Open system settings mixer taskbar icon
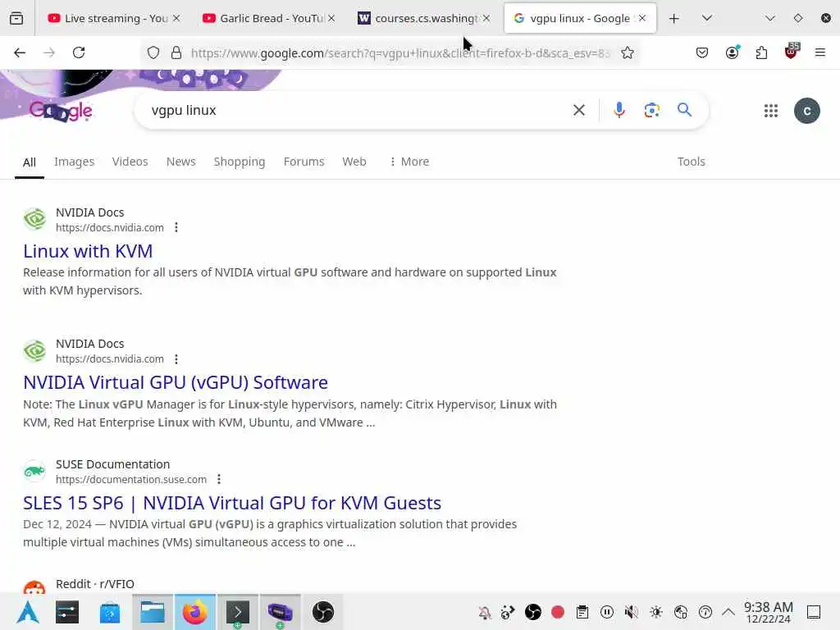Screen dimensions: 840x630 tap(67, 612)
